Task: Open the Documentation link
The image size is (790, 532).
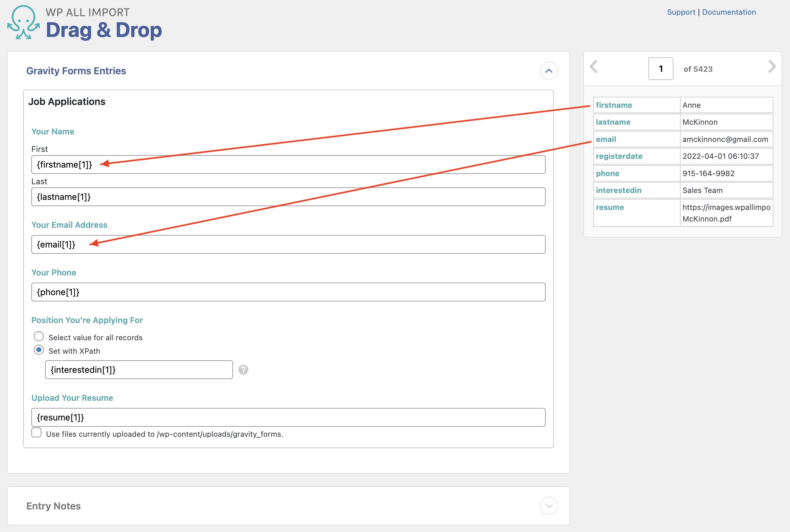Action: (729, 12)
